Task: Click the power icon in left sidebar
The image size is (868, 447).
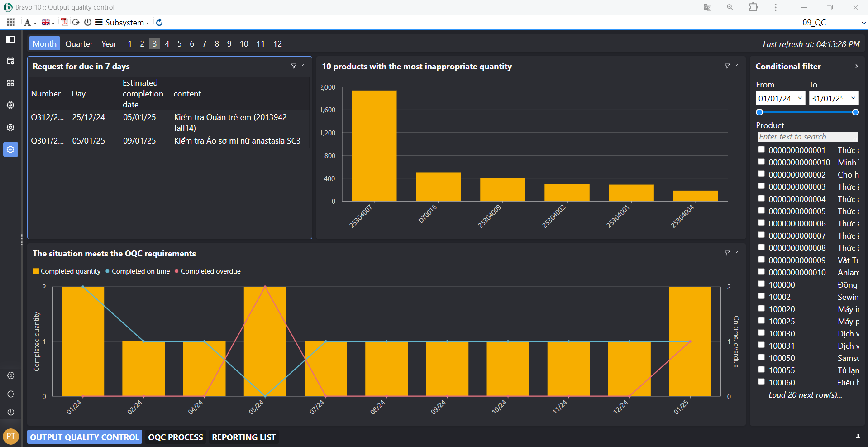Action: 11,412
